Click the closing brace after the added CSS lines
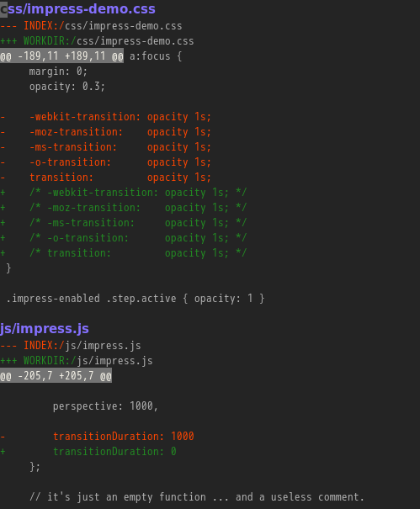This screenshot has width=420, height=509. pyautogui.click(x=8, y=268)
